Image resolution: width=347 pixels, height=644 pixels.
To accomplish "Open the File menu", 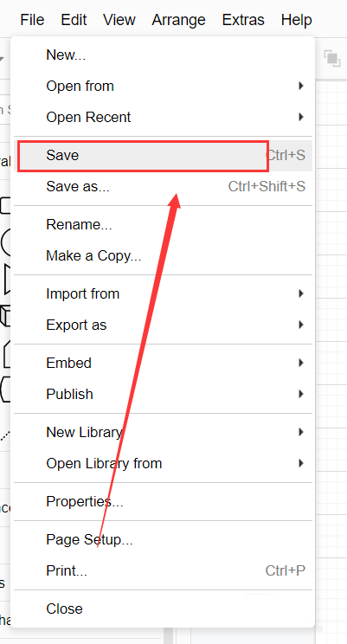I will point(32,19).
